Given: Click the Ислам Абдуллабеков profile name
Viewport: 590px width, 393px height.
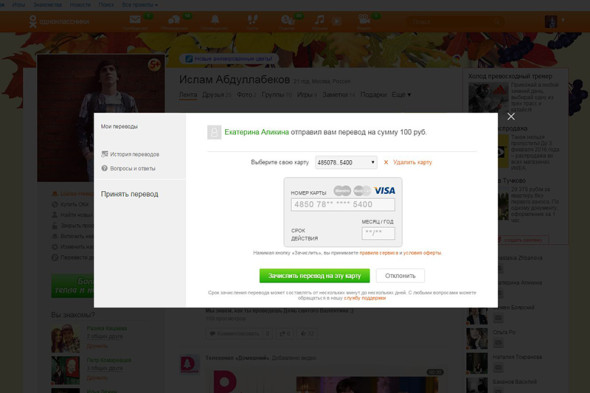Looking at the screenshot, I should (x=234, y=80).
